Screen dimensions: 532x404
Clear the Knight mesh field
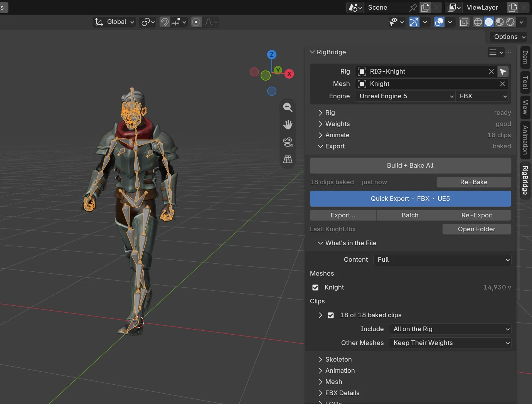coord(502,84)
